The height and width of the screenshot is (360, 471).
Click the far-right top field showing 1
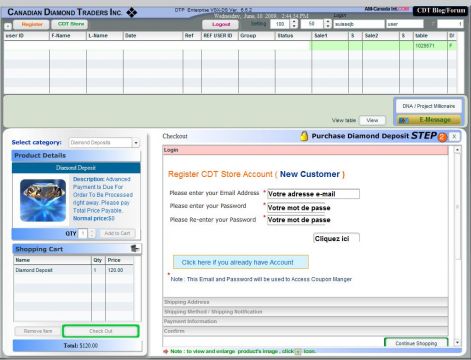pos(450,24)
